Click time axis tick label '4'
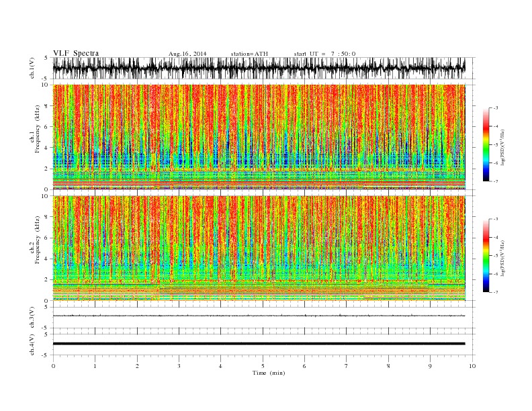 click(220, 366)
